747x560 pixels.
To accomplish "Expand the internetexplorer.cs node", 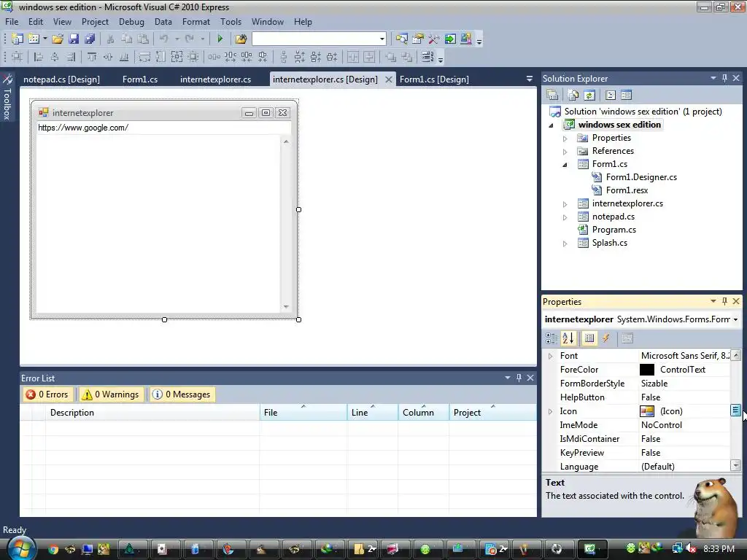I will [565, 204].
